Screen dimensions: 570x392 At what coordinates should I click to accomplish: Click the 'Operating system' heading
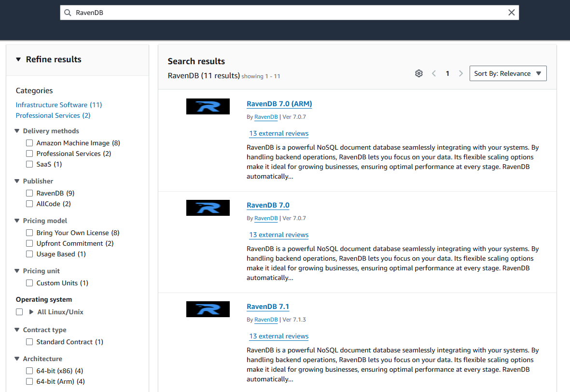click(44, 299)
